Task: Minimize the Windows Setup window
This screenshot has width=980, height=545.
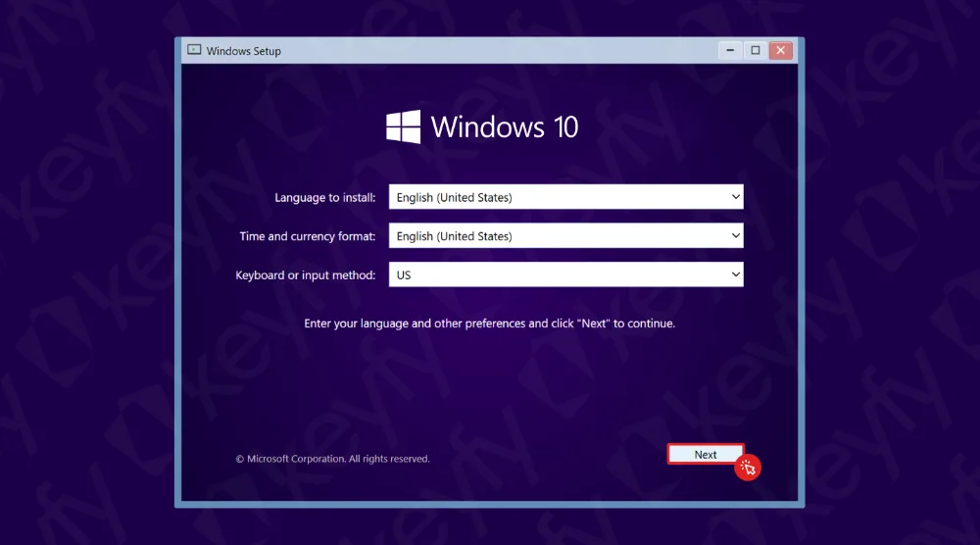Action: 730,50
